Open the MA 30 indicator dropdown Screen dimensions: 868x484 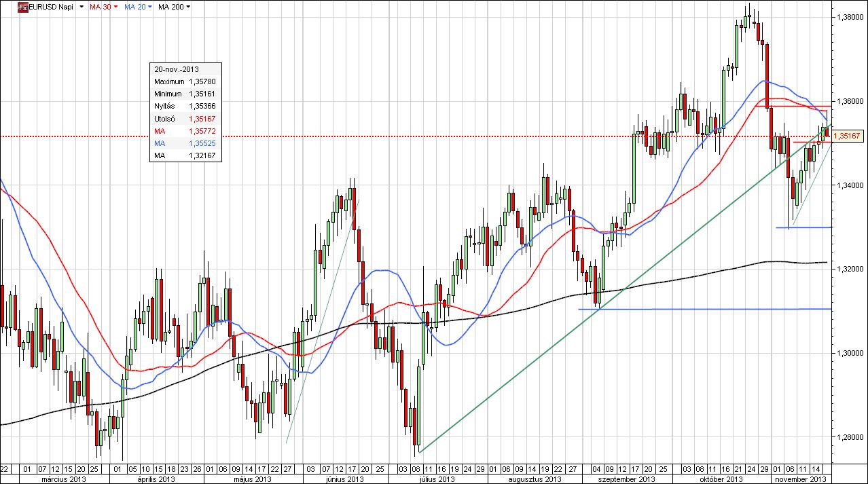116,7
